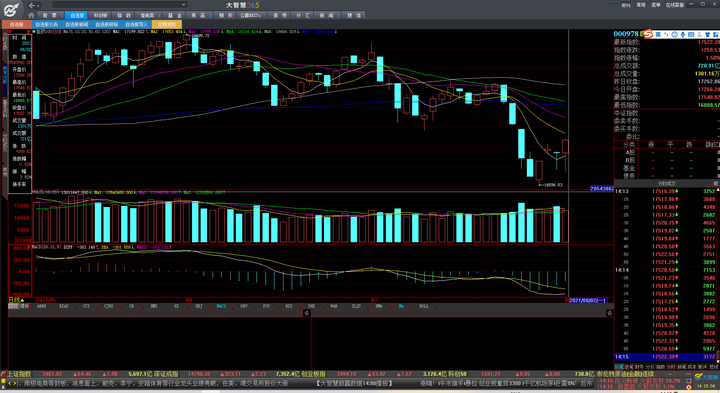Click the back arrow button
The width and height of the screenshot is (720, 393).
point(31,5)
